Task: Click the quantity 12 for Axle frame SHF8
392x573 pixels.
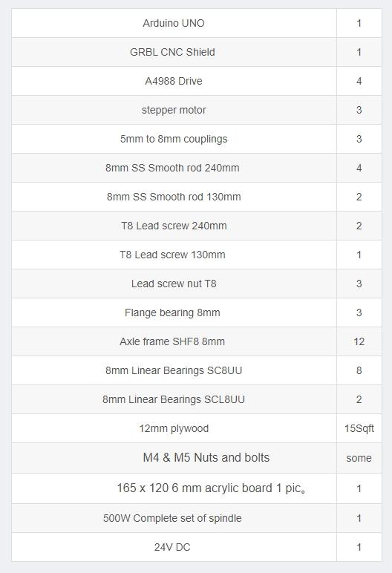Action: [359, 341]
